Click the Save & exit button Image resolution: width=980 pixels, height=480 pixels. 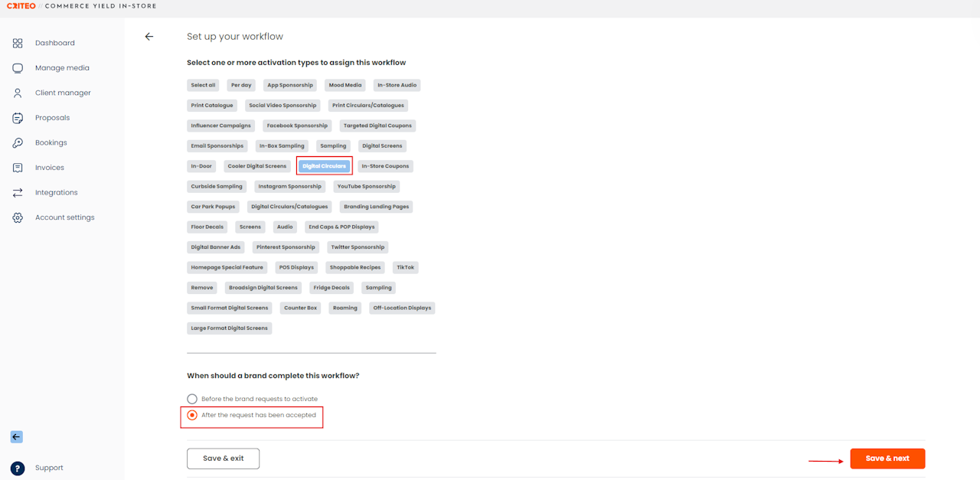pos(224,459)
